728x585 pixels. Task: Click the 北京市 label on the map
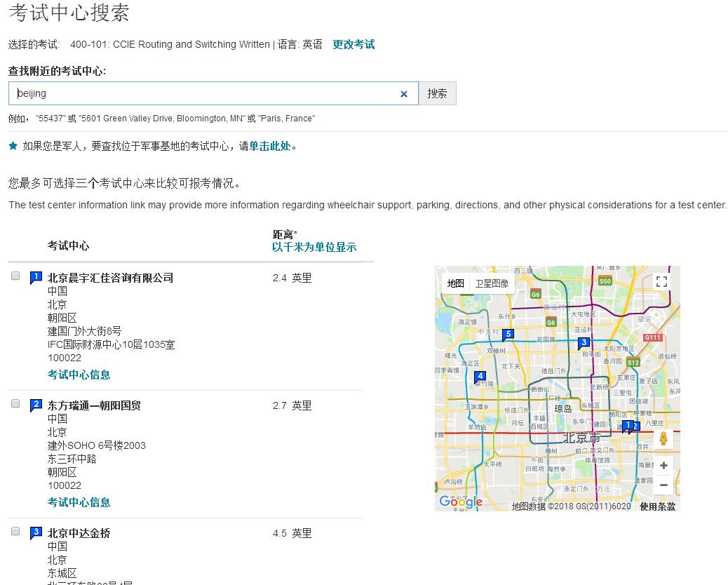tap(581, 438)
